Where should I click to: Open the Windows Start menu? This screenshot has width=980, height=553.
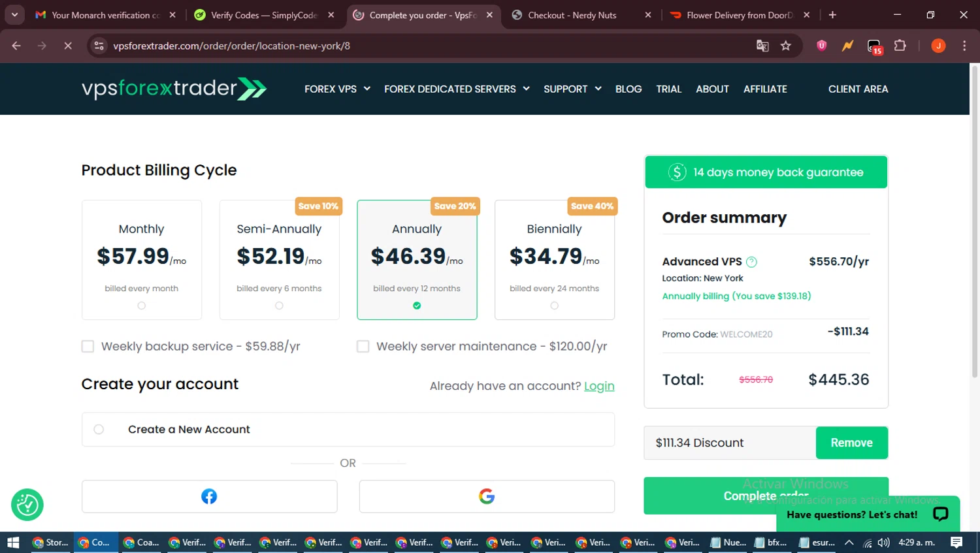tap(13, 542)
